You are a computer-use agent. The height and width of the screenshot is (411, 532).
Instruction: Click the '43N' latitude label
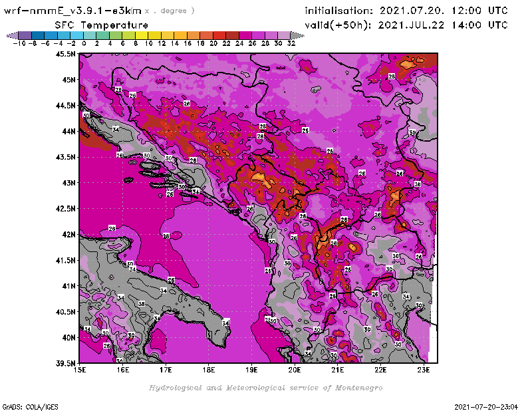(x=68, y=183)
